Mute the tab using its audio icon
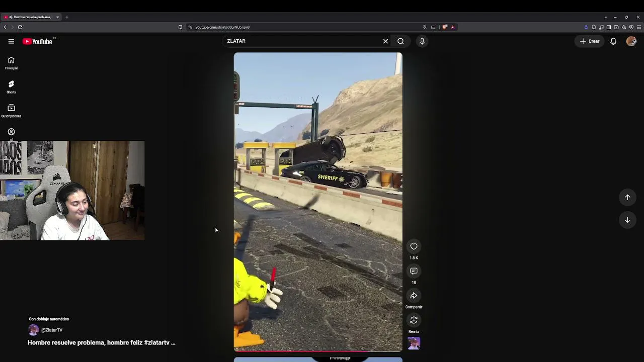 [x=11, y=17]
